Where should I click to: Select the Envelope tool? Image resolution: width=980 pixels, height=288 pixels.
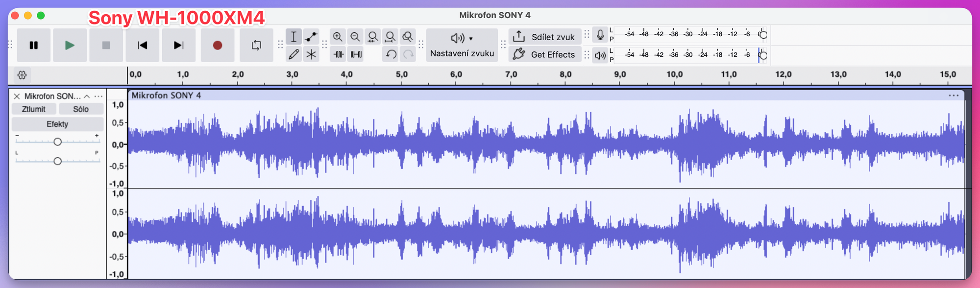tap(311, 37)
